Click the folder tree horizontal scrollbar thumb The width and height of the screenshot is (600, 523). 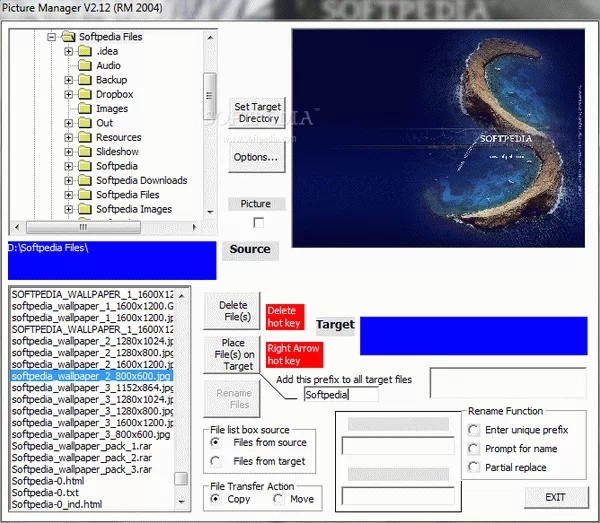coord(83,227)
